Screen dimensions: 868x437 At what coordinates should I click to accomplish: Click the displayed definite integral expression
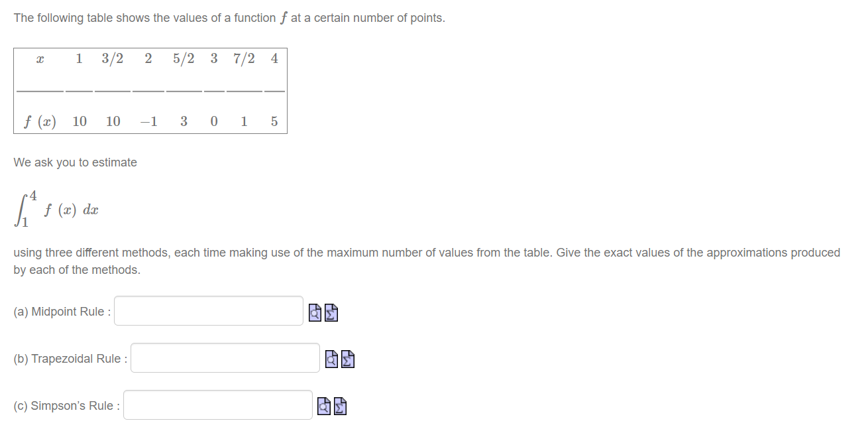point(56,208)
